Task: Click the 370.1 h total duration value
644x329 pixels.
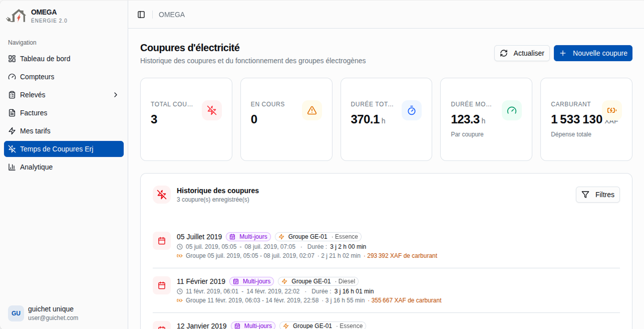Action: [368, 119]
